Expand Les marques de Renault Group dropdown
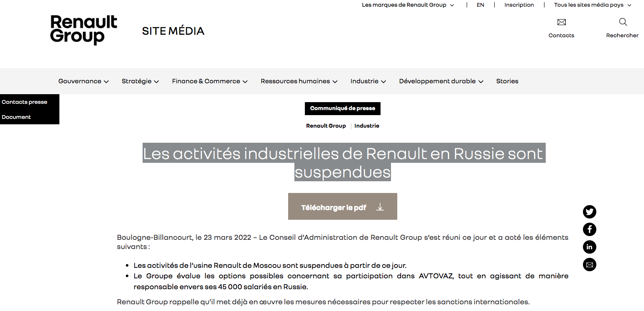The height and width of the screenshot is (311, 644). click(408, 5)
